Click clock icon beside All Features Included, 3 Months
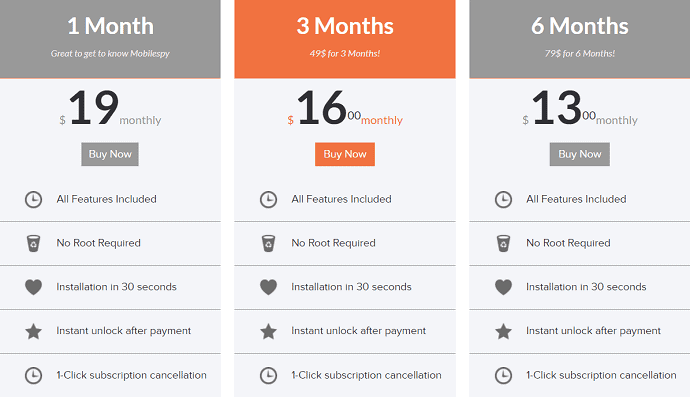This screenshot has height=397, width=690. click(x=268, y=199)
